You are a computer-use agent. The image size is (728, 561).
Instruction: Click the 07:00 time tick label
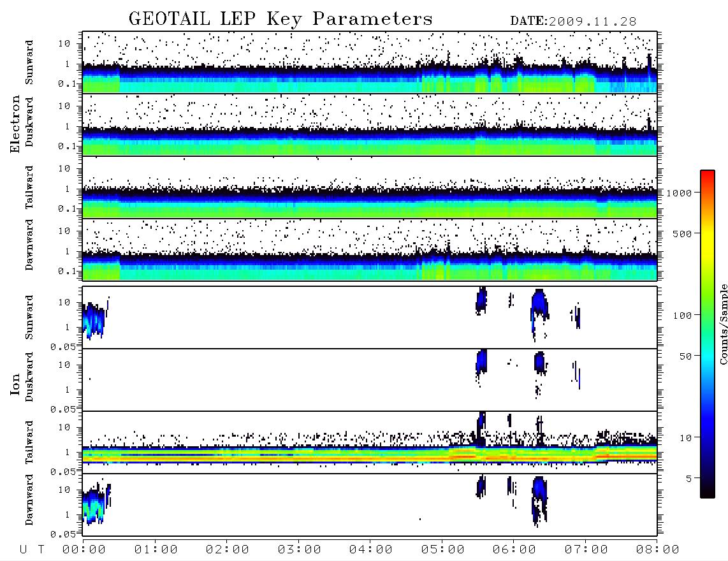[x=586, y=550]
